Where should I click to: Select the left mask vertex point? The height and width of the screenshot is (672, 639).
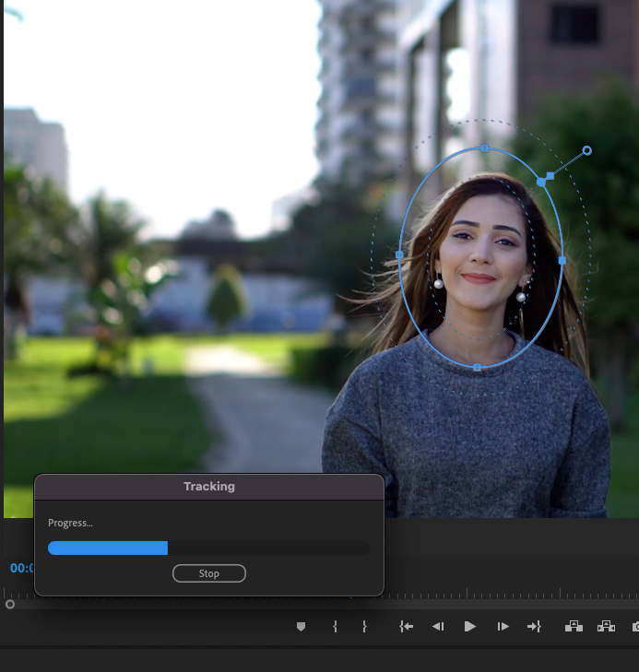(x=399, y=254)
